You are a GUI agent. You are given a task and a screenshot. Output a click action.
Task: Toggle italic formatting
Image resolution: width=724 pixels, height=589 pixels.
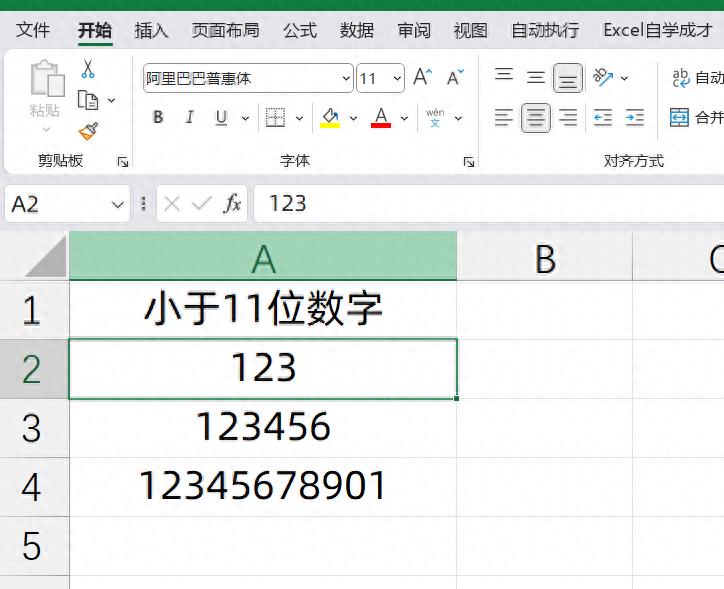[x=189, y=117]
